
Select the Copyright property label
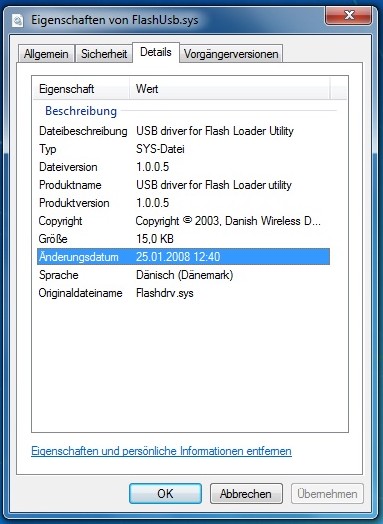coord(60,221)
